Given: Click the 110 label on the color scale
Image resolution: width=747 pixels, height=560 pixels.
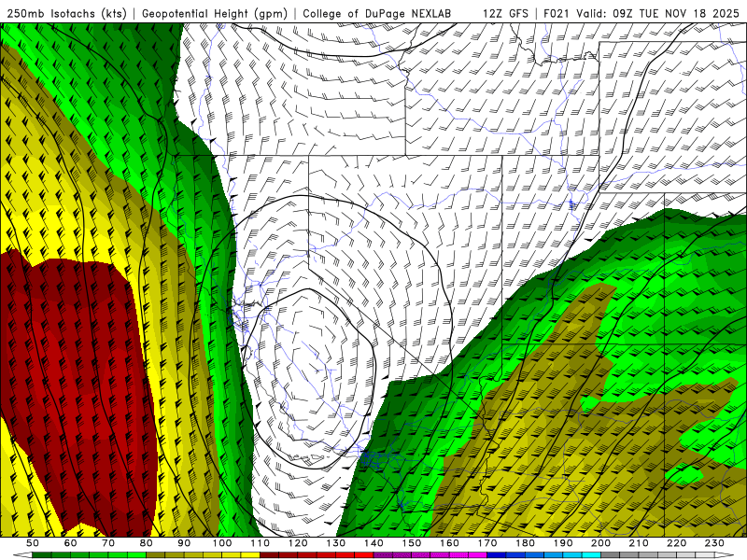Looking at the screenshot, I should tap(261, 543).
